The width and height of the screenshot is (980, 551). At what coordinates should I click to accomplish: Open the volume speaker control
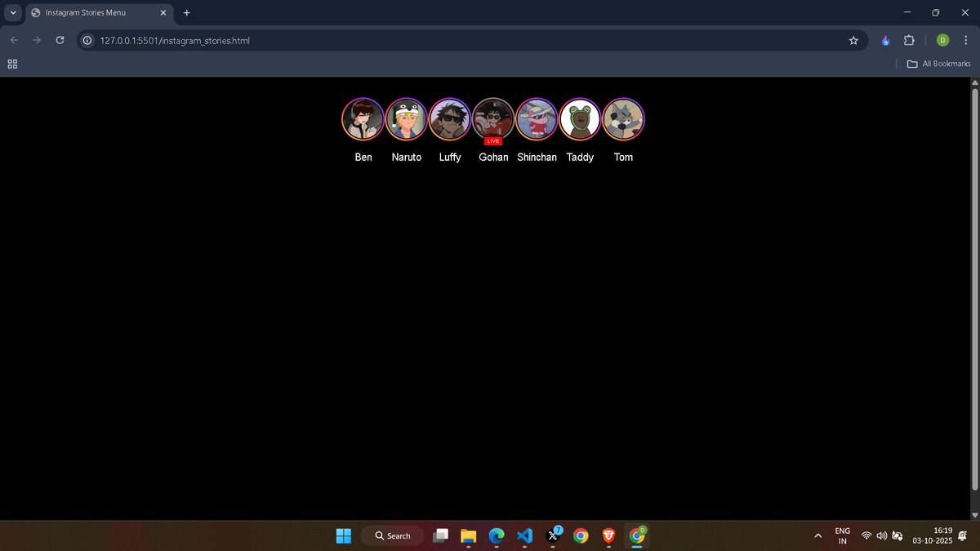click(x=881, y=535)
